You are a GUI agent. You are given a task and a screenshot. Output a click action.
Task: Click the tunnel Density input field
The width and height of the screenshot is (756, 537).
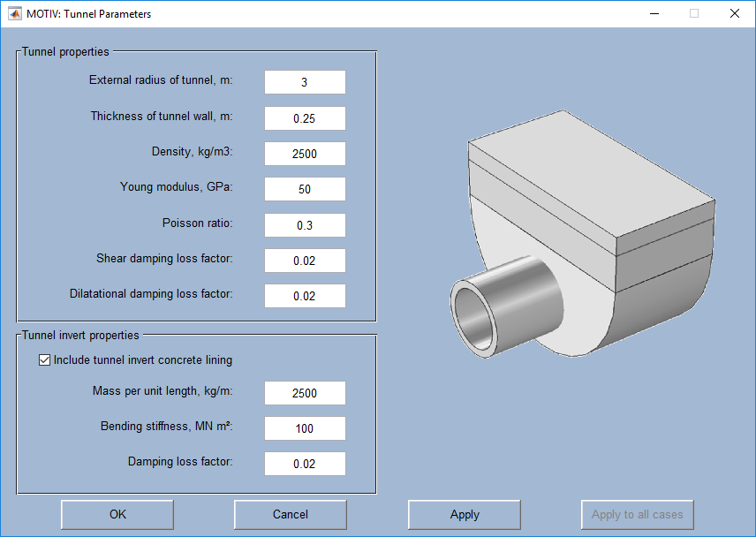[x=305, y=154]
